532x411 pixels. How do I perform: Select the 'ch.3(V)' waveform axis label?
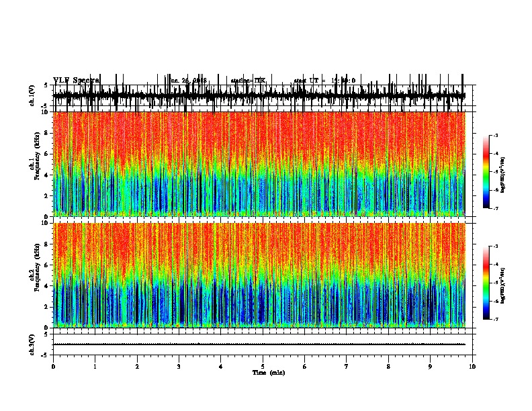[32, 345]
